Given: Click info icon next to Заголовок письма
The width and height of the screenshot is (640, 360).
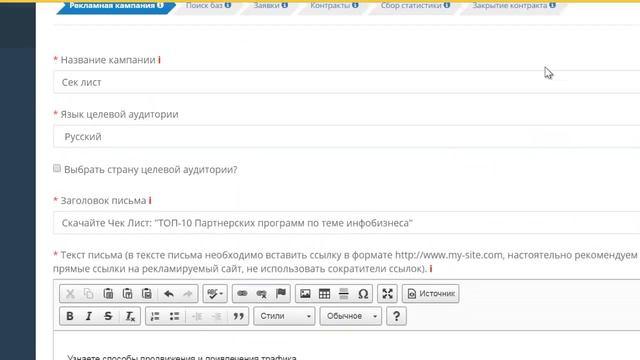Looking at the screenshot, I should (150, 200).
